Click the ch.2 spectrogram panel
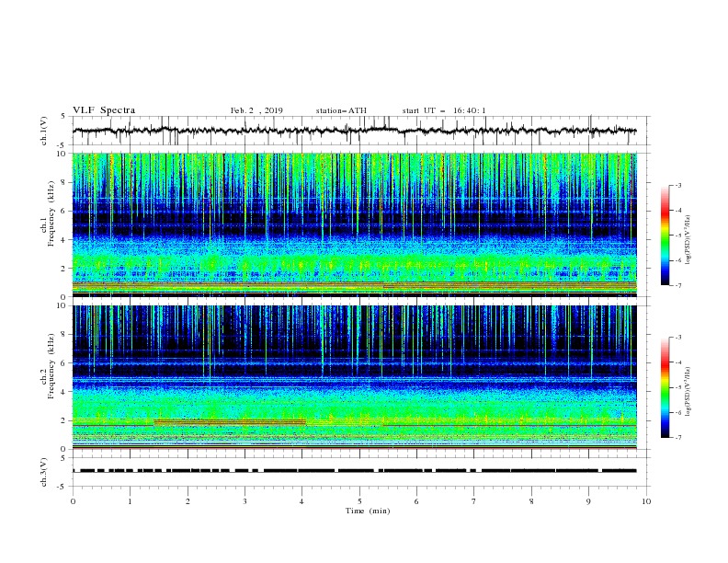 pos(355,377)
